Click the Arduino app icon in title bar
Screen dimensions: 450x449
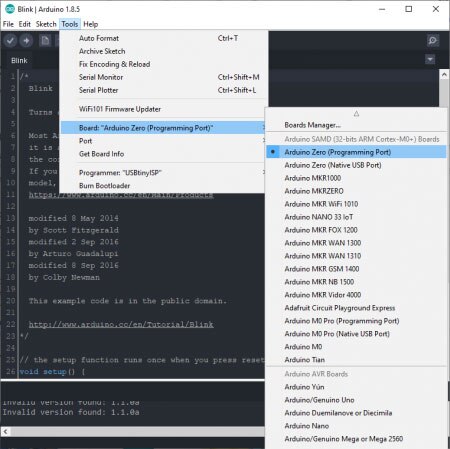tap(9, 9)
